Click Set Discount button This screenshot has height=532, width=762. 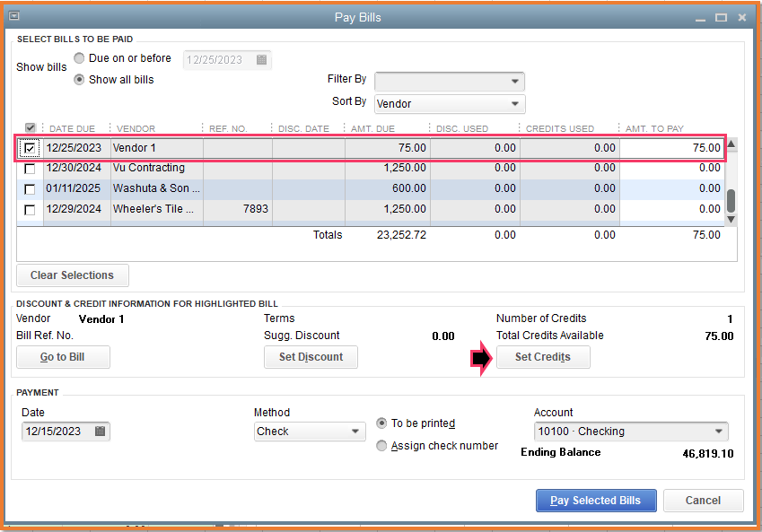(x=311, y=357)
